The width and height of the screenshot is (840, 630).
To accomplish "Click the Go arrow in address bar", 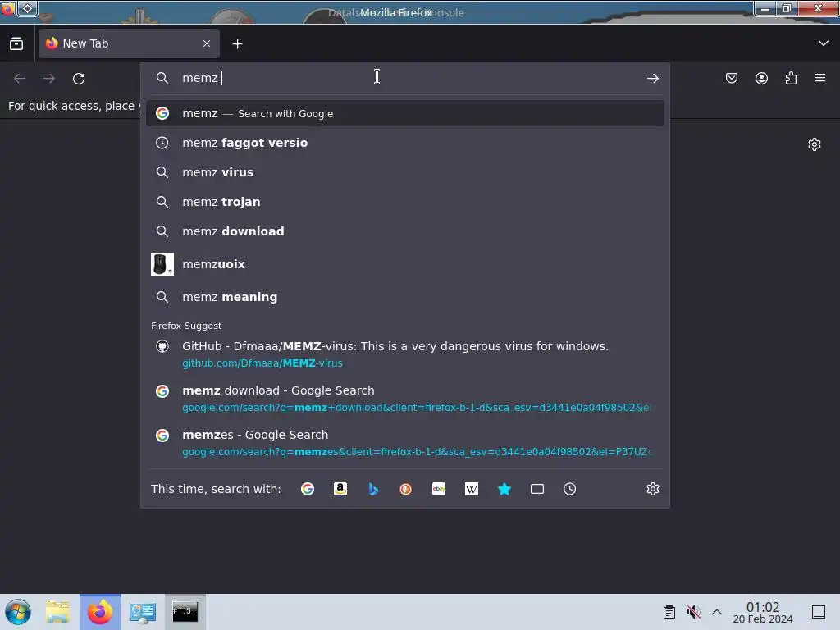I will [652, 78].
